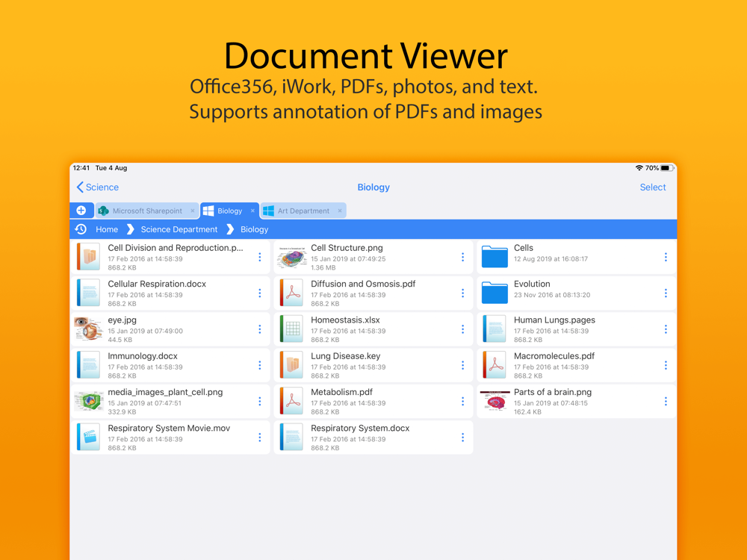Open Parts of a brain.png thumbnail
Viewport: 747px width, 560px height.
click(x=495, y=402)
